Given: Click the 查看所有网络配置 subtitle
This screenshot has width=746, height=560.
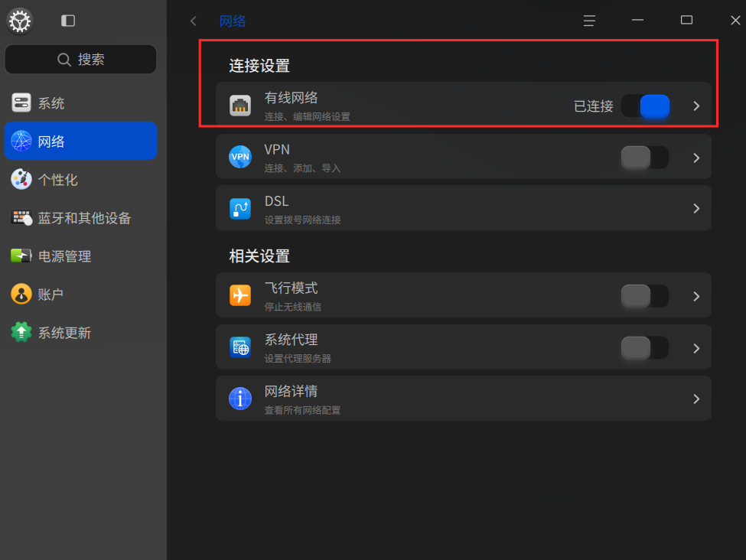Looking at the screenshot, I should [x=302, y=410].
